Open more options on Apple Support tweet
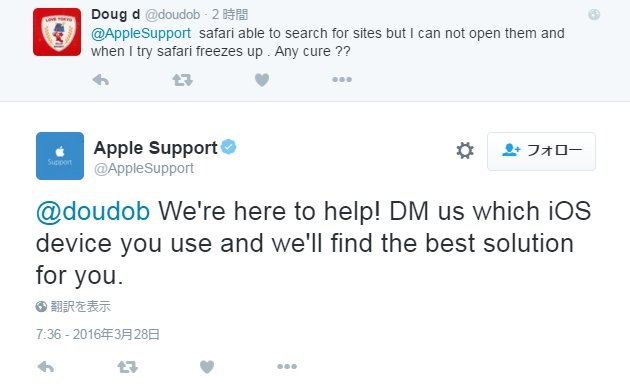 287,366
